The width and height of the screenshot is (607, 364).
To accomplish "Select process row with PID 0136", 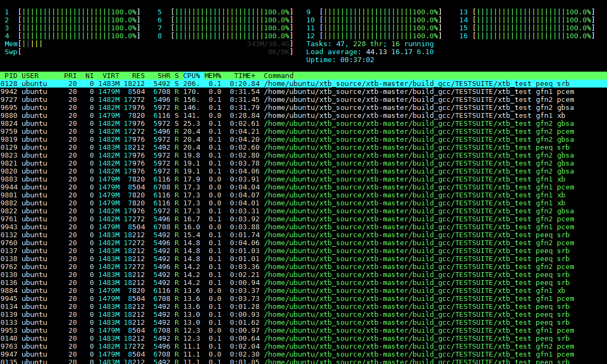I will click(304, 283).
